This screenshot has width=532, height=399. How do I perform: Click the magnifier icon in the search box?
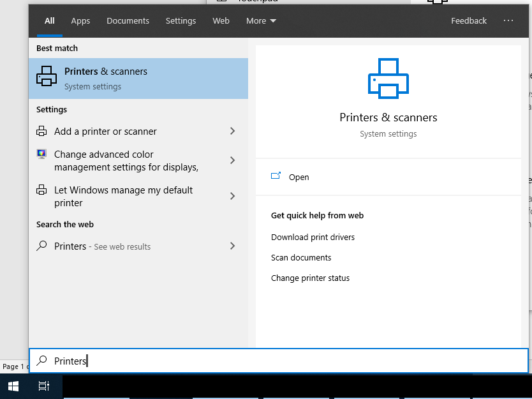pos(41,360)
